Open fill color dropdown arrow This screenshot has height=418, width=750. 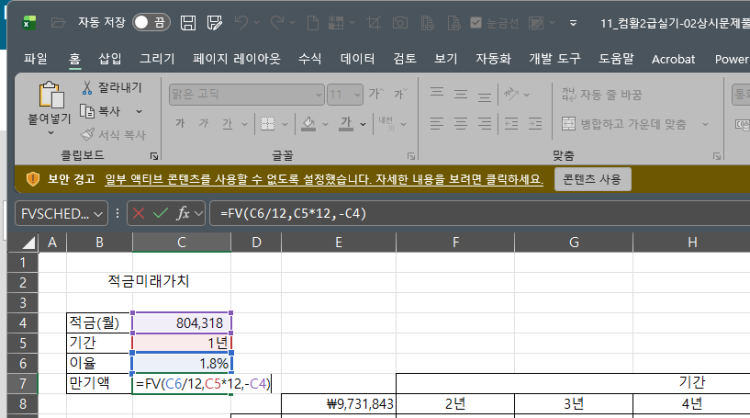(325, 124)
